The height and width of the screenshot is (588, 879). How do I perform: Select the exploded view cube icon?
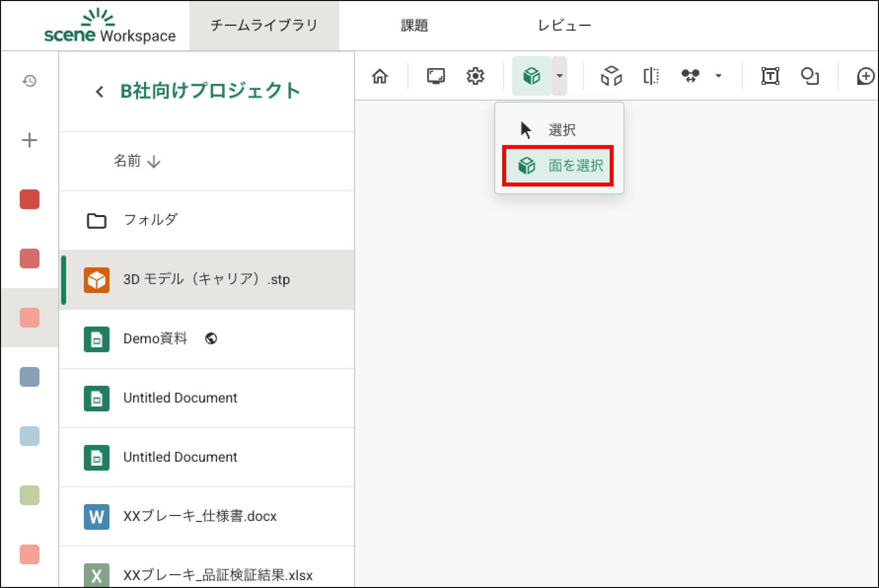pyautogui.click(x=611, y=76)
